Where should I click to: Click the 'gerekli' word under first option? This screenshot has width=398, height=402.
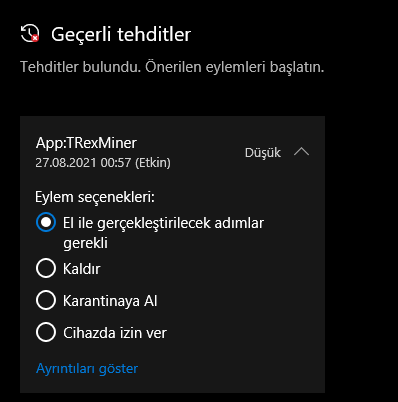tap(85, 243)
